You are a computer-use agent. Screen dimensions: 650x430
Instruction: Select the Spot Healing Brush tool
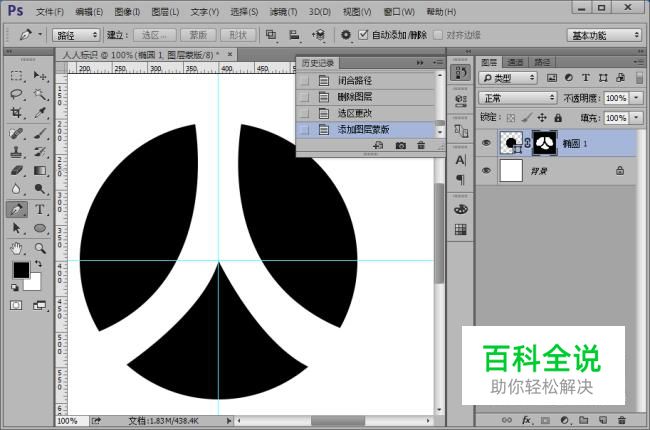(x=16, y=134)
